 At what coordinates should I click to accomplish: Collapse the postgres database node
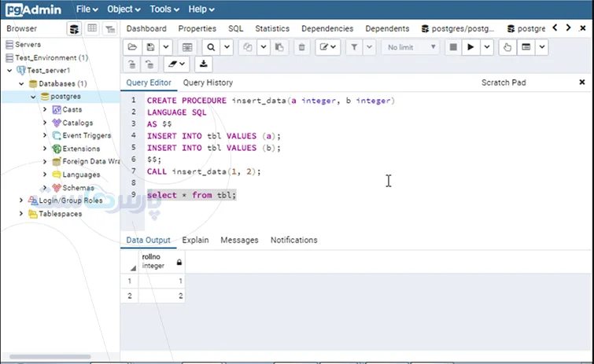(x=33, y=97)
